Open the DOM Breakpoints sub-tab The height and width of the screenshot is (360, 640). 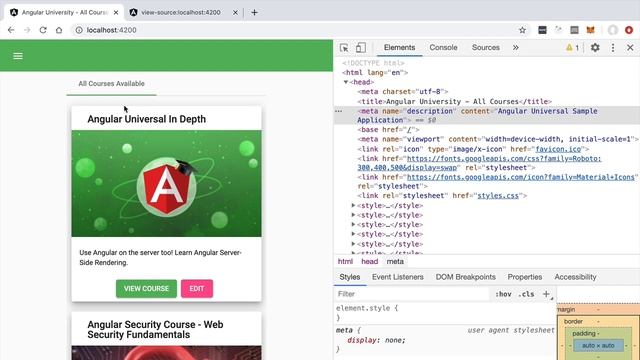pos(465,277)
